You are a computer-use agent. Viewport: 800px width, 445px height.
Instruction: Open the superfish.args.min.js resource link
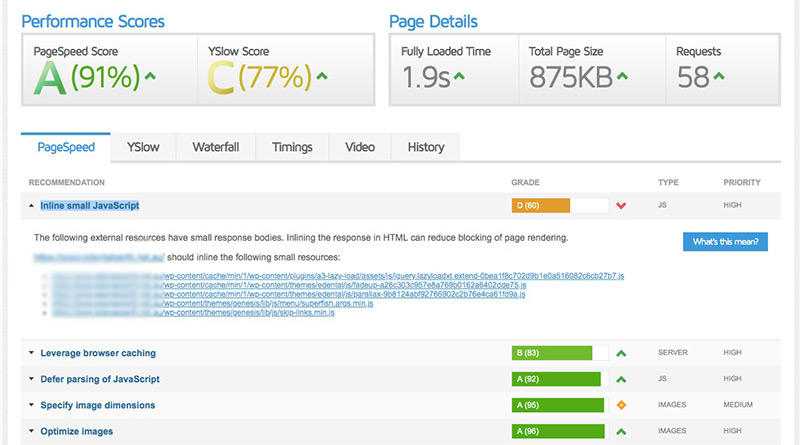click(x=213, y=303)
